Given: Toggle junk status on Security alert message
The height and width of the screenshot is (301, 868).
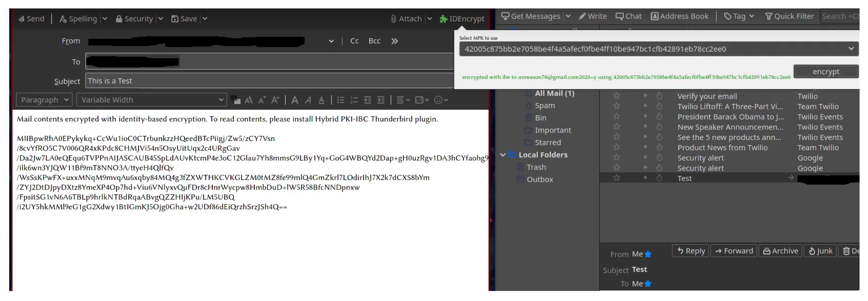Looking at the screenshot, I should 659,158.
